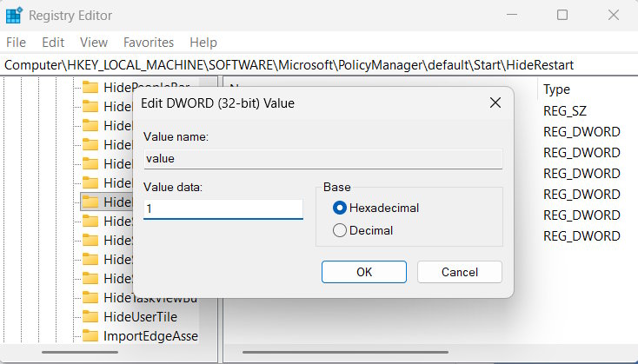Viewport: 638px width, 364px height.
Task: Open the Help menu
Action: [x=203, y=43]
